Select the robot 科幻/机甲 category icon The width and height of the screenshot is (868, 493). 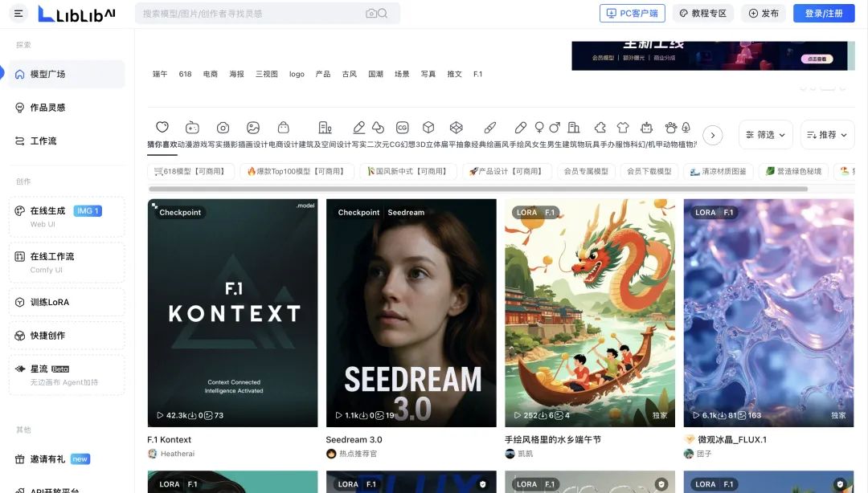[x=646, y=128]
